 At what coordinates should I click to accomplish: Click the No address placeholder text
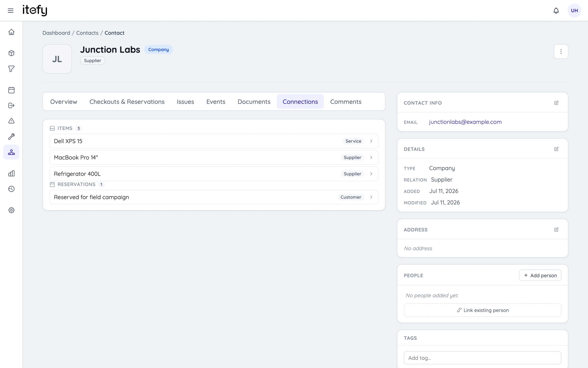[x=418, y=248]
